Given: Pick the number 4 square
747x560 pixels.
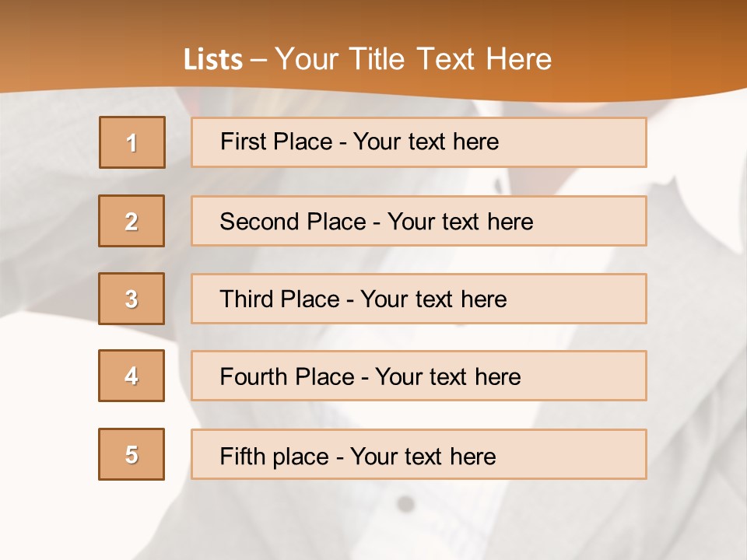Looking at the screenshot, I should (132, 376).
